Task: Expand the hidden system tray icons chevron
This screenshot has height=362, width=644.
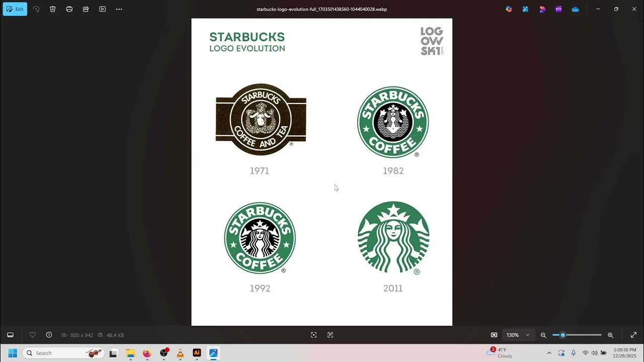Action: [x=549, y=353]
